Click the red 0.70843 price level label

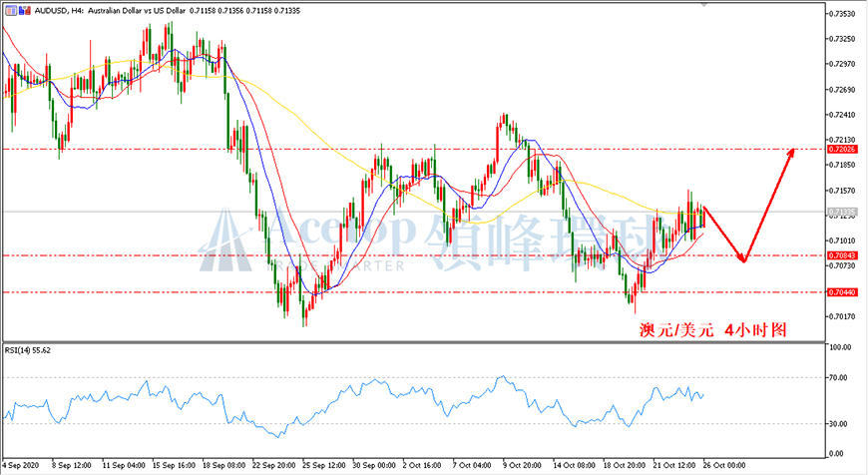coord(842,255)
